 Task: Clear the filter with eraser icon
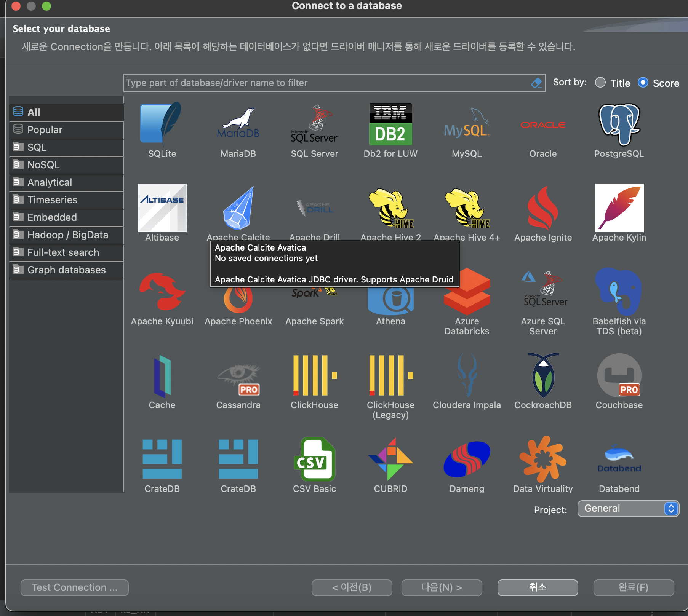536,83
